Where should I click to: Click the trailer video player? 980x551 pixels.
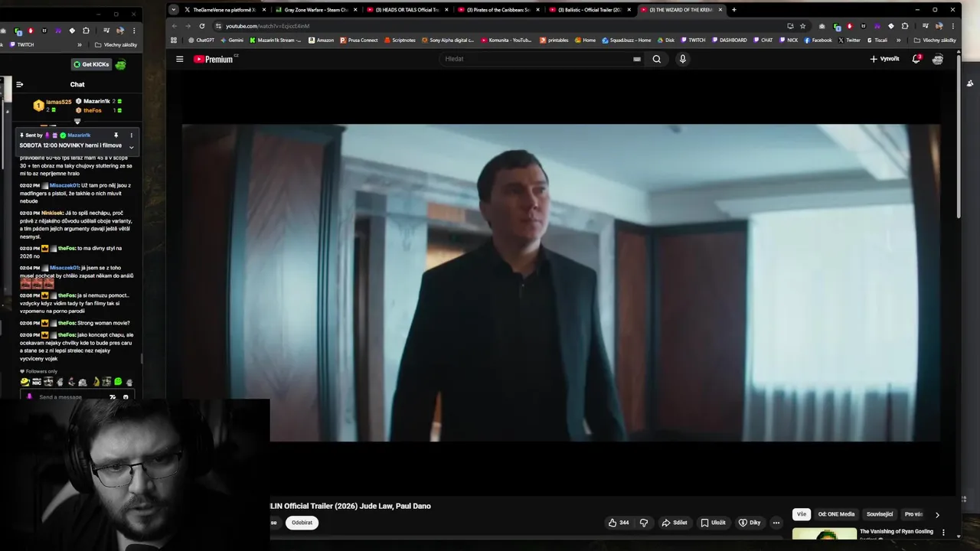click(560, 282)
